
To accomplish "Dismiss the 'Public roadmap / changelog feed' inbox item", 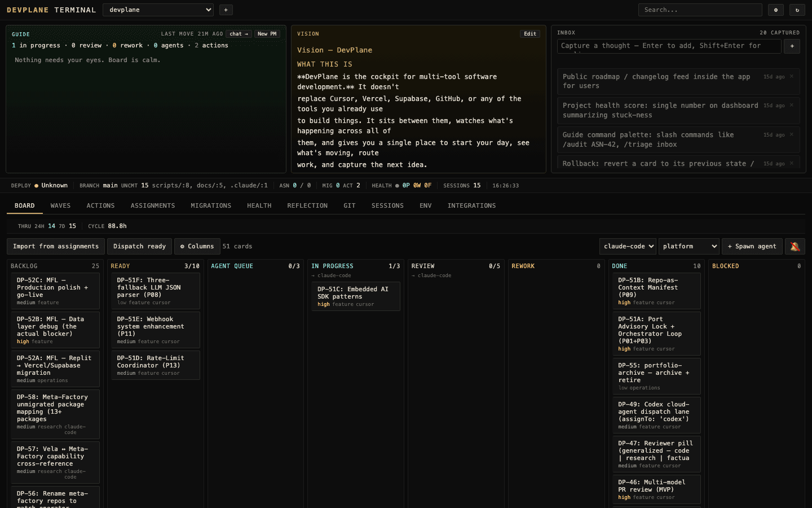I will tap(792, 76).
